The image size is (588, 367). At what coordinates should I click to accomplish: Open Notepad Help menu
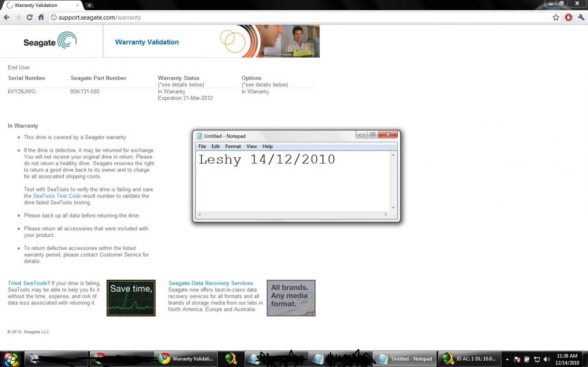coord(267,147)
